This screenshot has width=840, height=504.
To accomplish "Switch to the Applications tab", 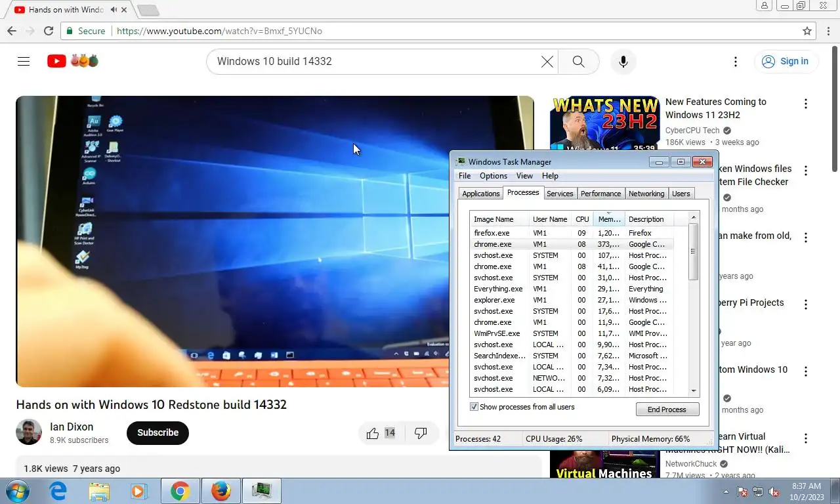I will pyautogui.click(x=481, y=194).
